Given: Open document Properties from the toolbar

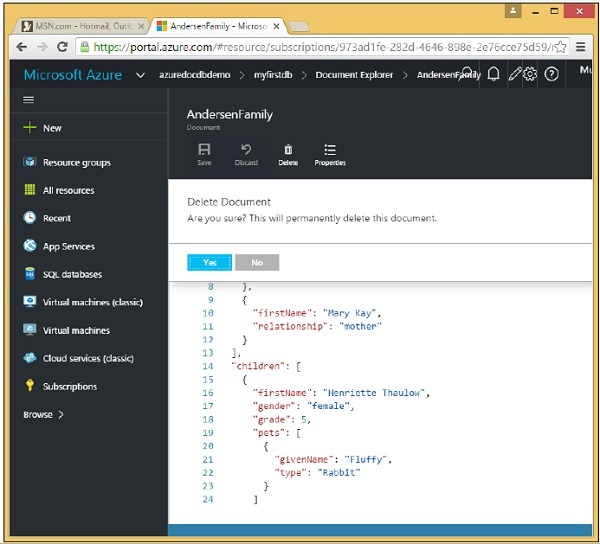Looking at the screenshot, I should click(330, 150).
